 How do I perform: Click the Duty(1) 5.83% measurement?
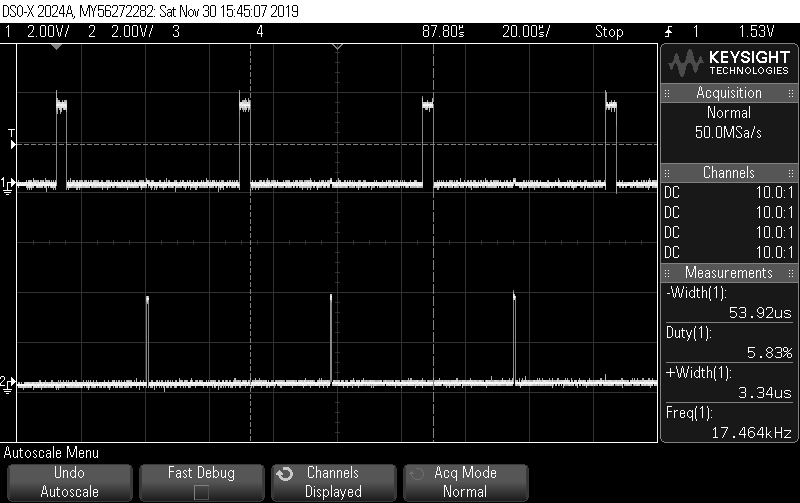(729, 342)
